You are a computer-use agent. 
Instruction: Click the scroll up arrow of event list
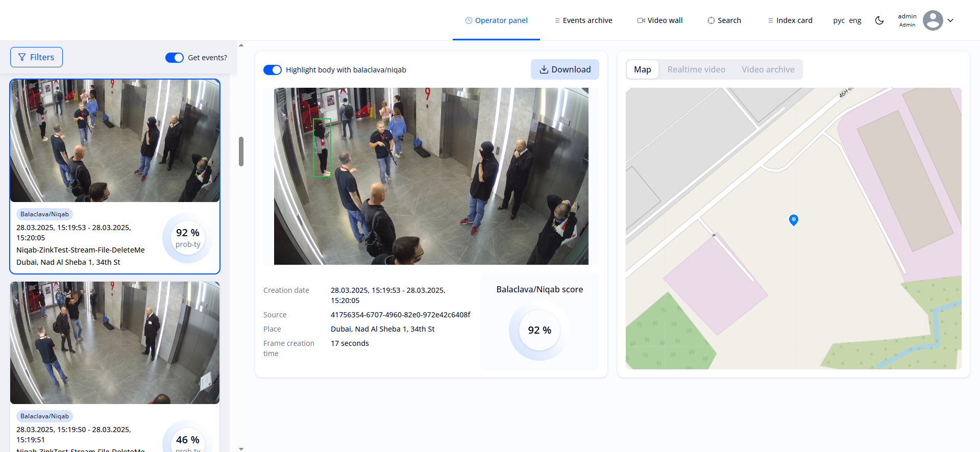(241, 45)
